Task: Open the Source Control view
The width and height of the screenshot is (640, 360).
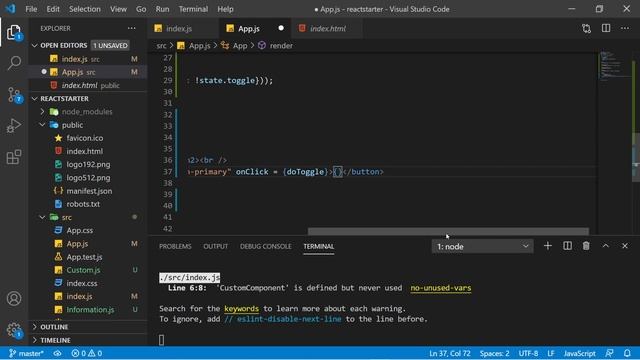Action: (14, 95)
